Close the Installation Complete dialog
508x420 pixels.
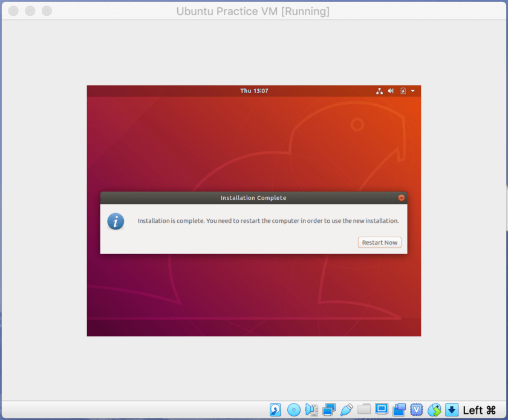coord(401,198)
